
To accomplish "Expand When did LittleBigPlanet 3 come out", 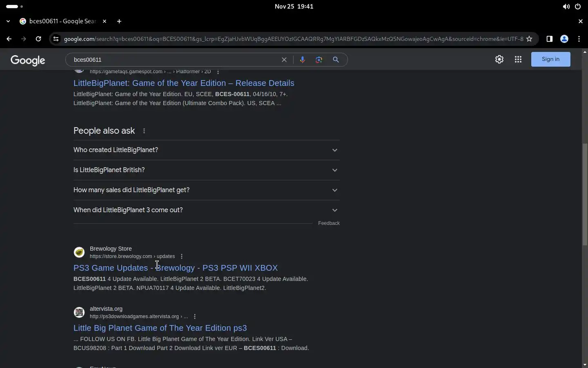I will coord(207,210).
